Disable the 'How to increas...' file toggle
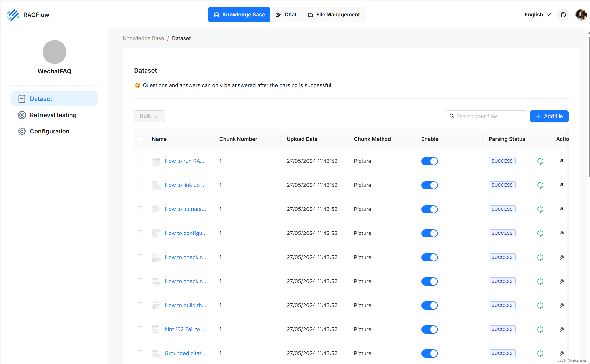 pyautogui.click(x=429, y=209)
